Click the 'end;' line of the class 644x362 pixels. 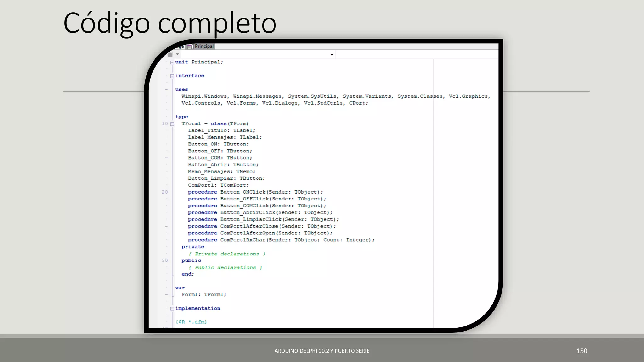tap(188, 274)
